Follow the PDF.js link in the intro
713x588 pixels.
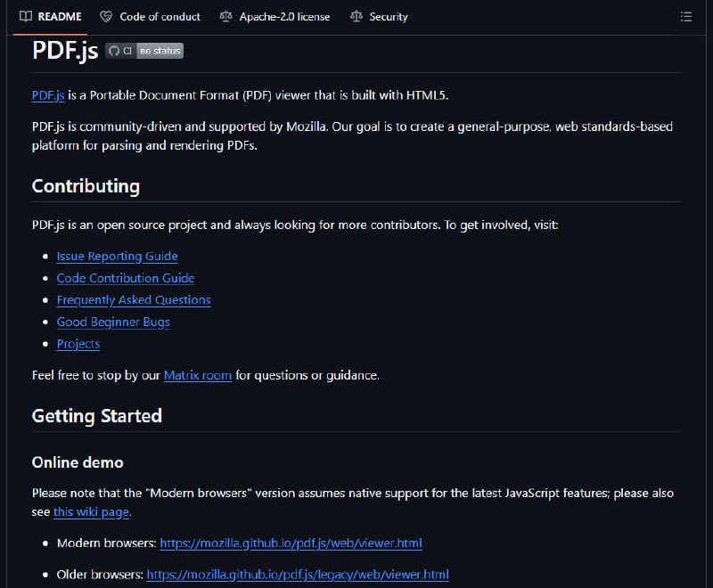[48, 95]
